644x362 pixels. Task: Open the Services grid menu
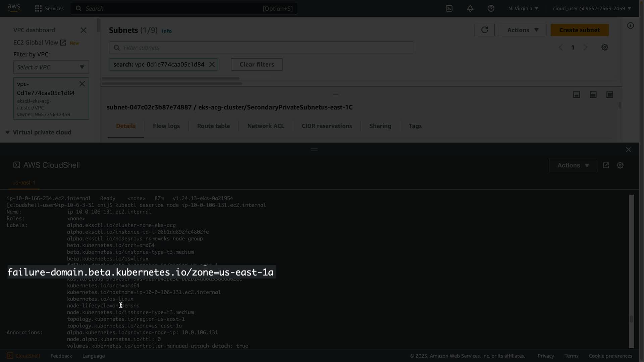tap(38, 8)
